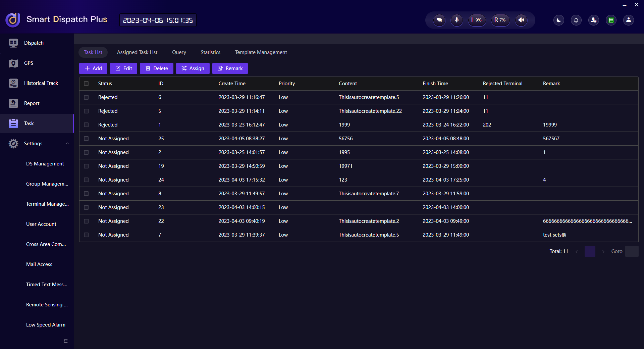The height and width of the screenshot is (349, 644).
Task: Toggle dark mode with moon icon
Action: (x=558, y=20)
